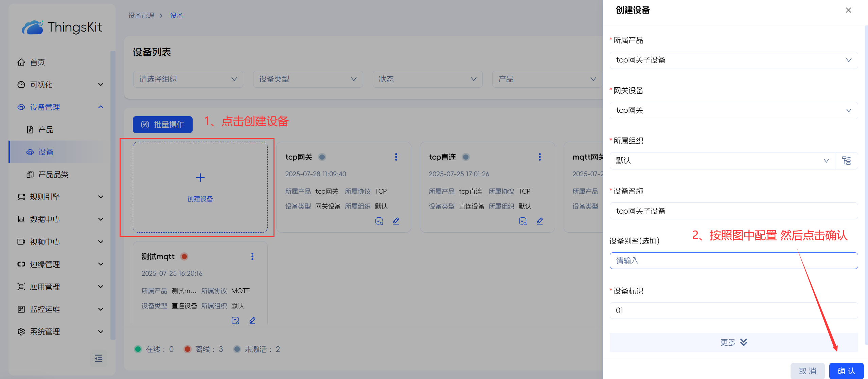Open the 请选择组织 filter dropdown
Screen dimensions: 868x379
[188, 79]
